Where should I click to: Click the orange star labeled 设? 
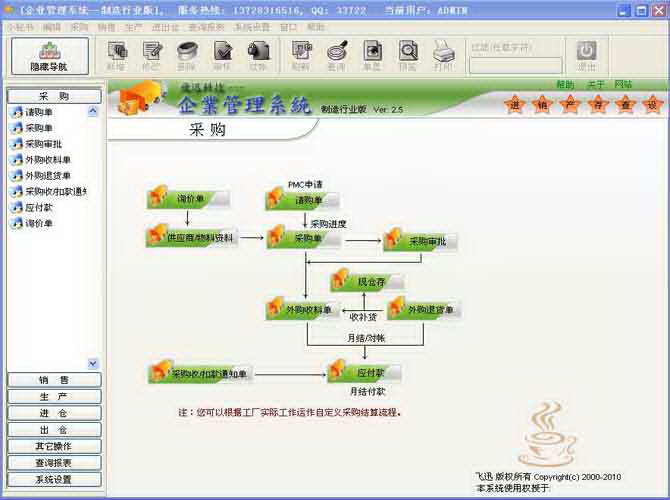(652, 105)
